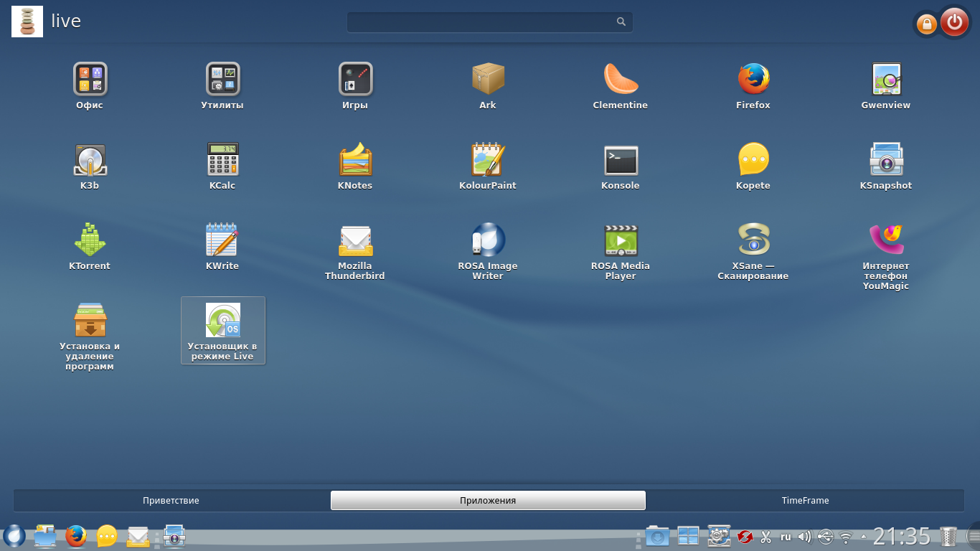980x551 pixels.
Task: Launch the Konsole terminal
Action: [x=621, y=159]
